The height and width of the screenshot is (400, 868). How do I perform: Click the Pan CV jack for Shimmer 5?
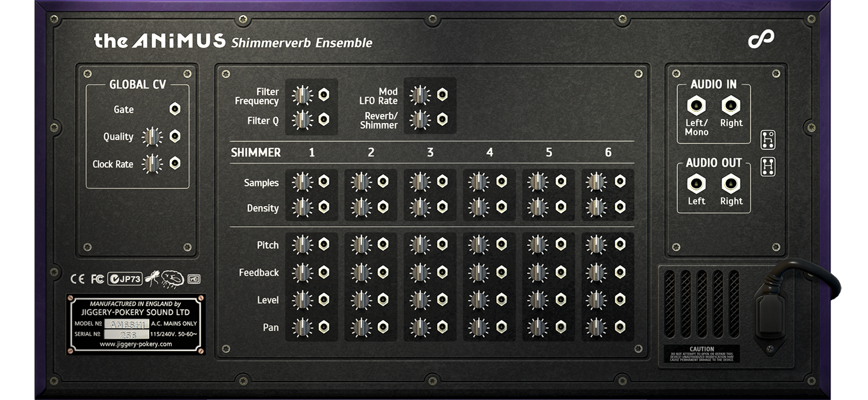tap(561, 326)
